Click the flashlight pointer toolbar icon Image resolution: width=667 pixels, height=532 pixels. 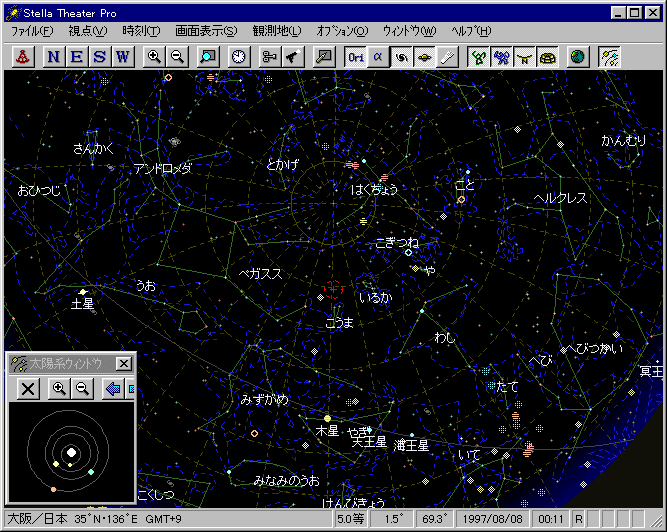pos(324,57)
